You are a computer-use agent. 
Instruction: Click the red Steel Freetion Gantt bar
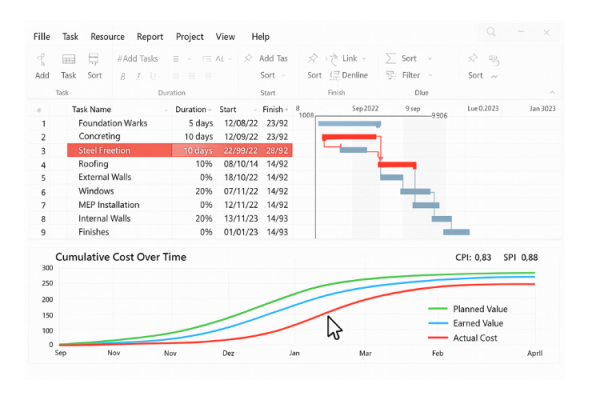338,138
